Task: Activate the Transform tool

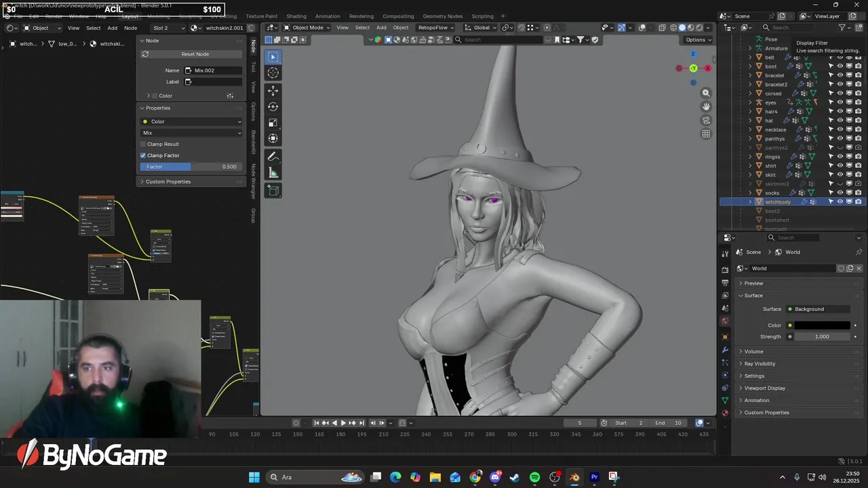Action: (x=273, y=139)
